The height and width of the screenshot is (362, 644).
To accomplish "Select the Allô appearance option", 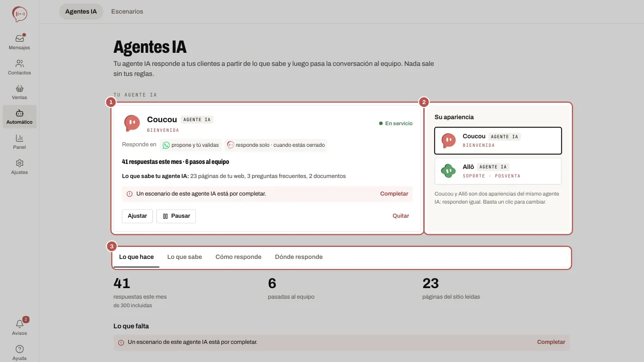I will coord(498,171).
